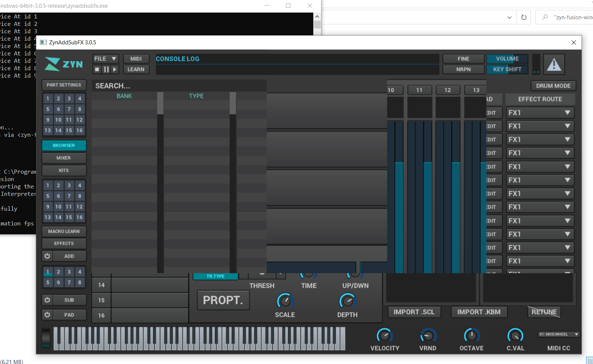Click the OCTAVE knob

click(471, 336)
